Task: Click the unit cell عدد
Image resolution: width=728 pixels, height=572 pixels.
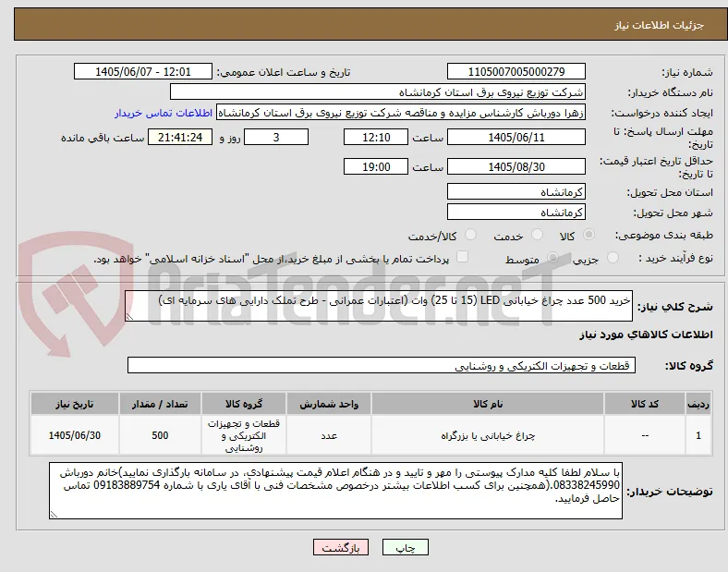Action: point(329,435)
